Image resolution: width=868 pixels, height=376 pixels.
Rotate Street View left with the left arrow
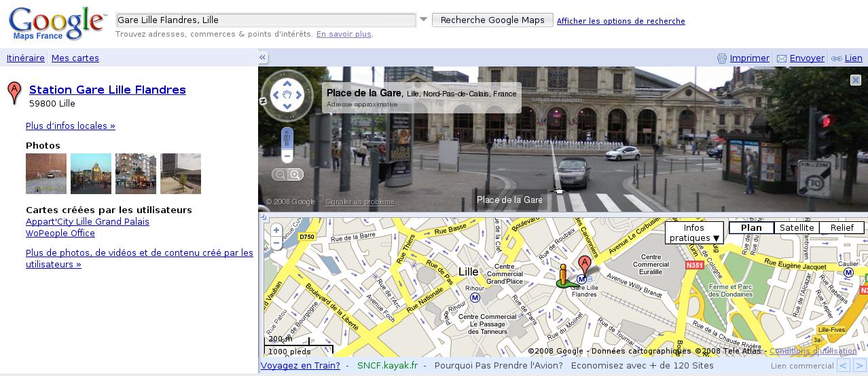[276, 95]
